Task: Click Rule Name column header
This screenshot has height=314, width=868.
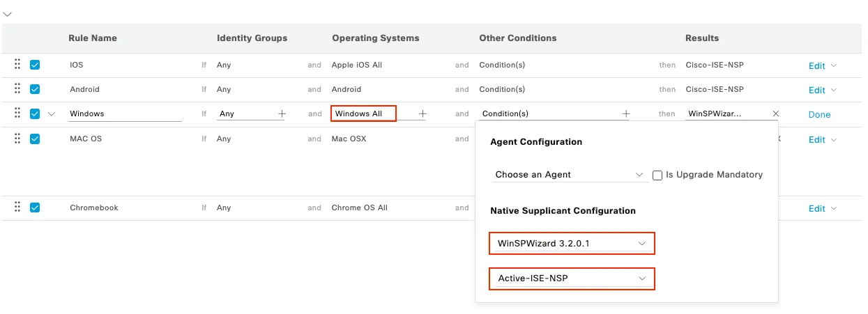Action: click(93, 38)
